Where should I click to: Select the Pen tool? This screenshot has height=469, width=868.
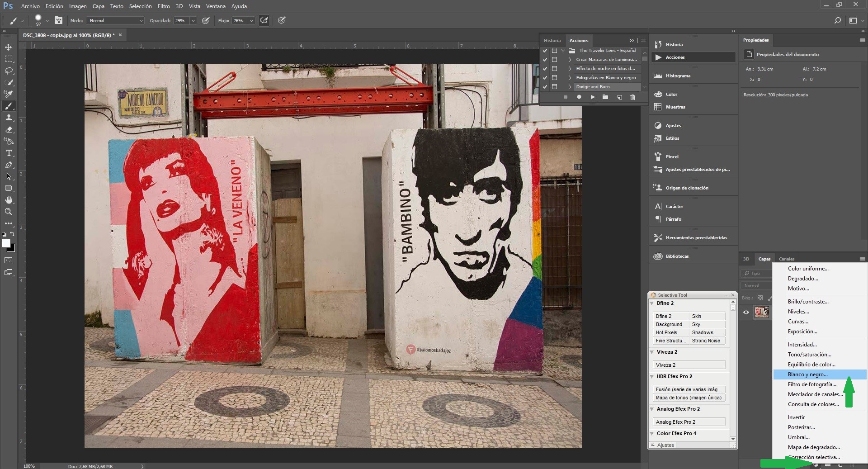9,165
